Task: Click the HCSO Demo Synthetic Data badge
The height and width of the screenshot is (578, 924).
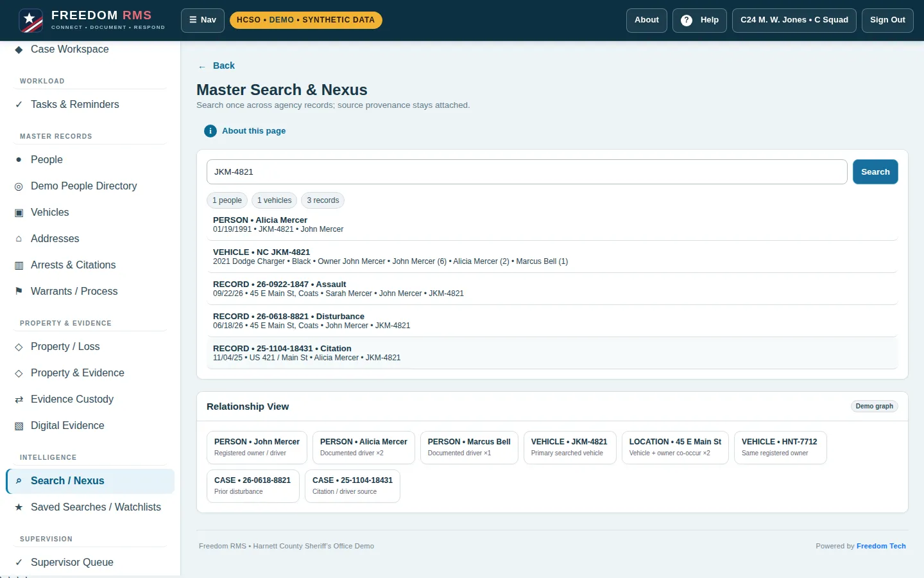Action: point(305,20)
